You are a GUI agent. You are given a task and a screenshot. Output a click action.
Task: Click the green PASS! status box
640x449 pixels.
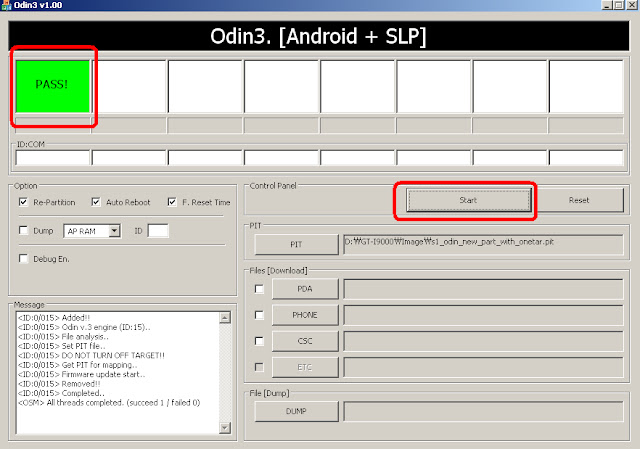[53, 86]
